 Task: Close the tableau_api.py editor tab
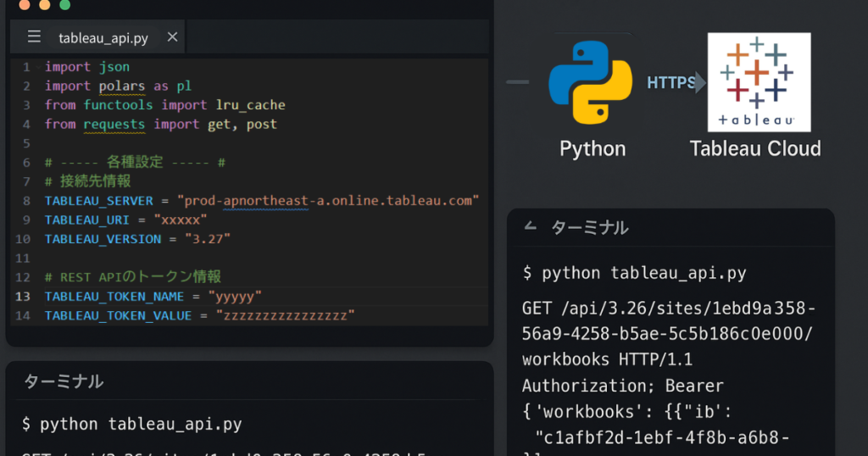pos(173,36)
